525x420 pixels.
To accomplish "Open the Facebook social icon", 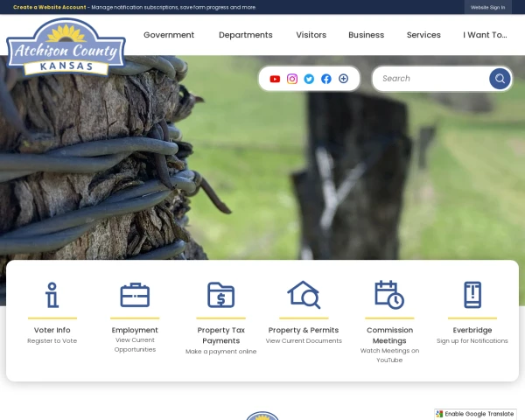I will tap(326, 79).
